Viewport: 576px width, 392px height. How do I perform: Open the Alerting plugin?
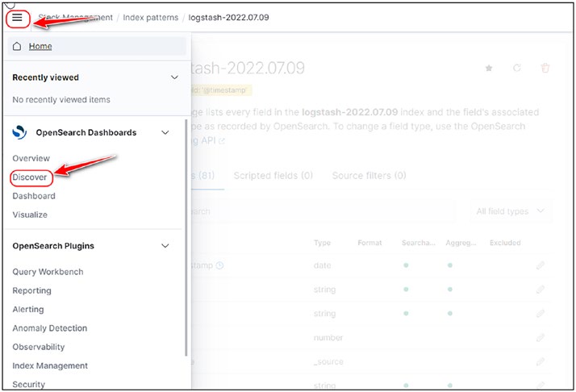pyautogui.click(x=28, y=310)
